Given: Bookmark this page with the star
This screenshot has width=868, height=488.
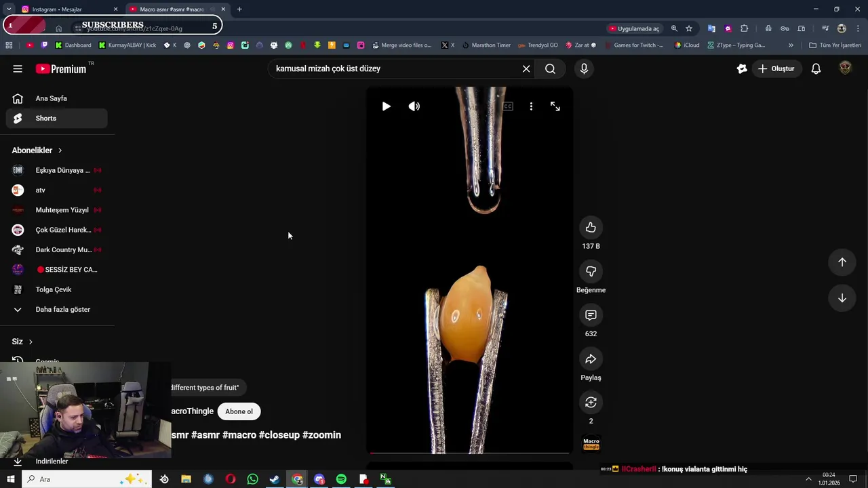Looking at the screenshot, I should pyautogui.click(x=689, y=28).
